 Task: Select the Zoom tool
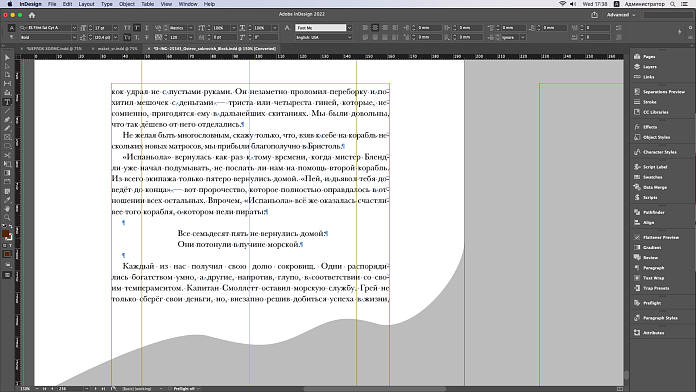[x=7, y=218]
